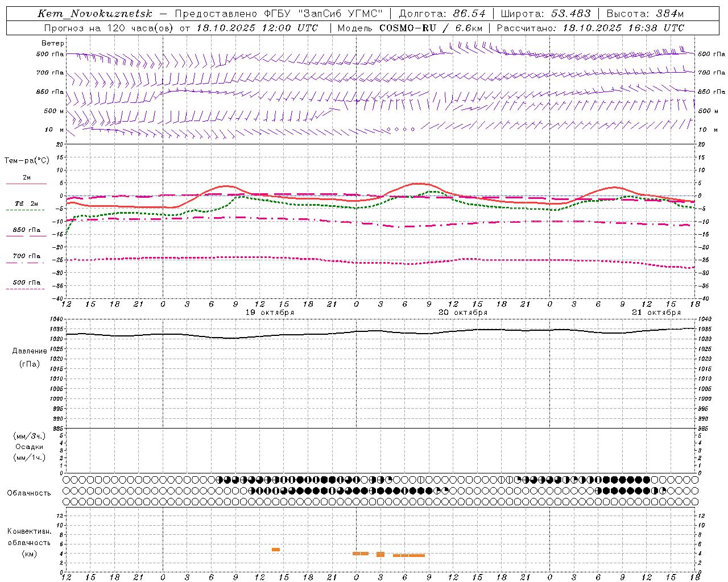
Task: Click the 'Тем-ра(°C)' temperature panel label
Action: 27,160
